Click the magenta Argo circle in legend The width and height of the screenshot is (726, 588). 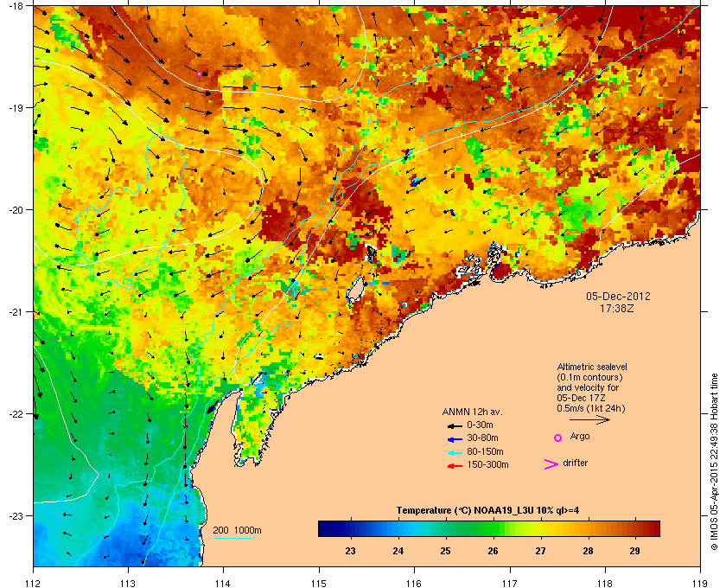click(558, 438)
